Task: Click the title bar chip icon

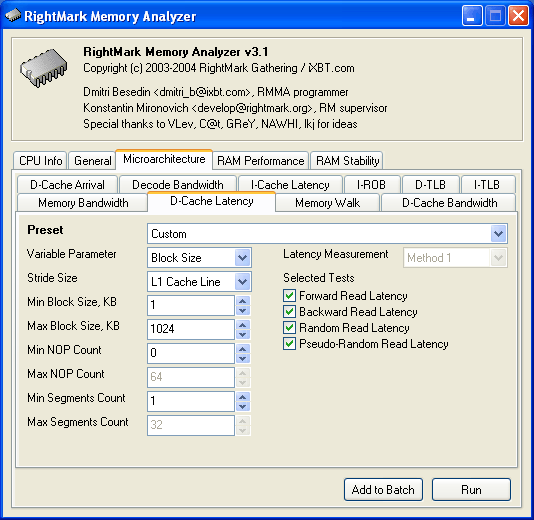Action: (13, 15)
